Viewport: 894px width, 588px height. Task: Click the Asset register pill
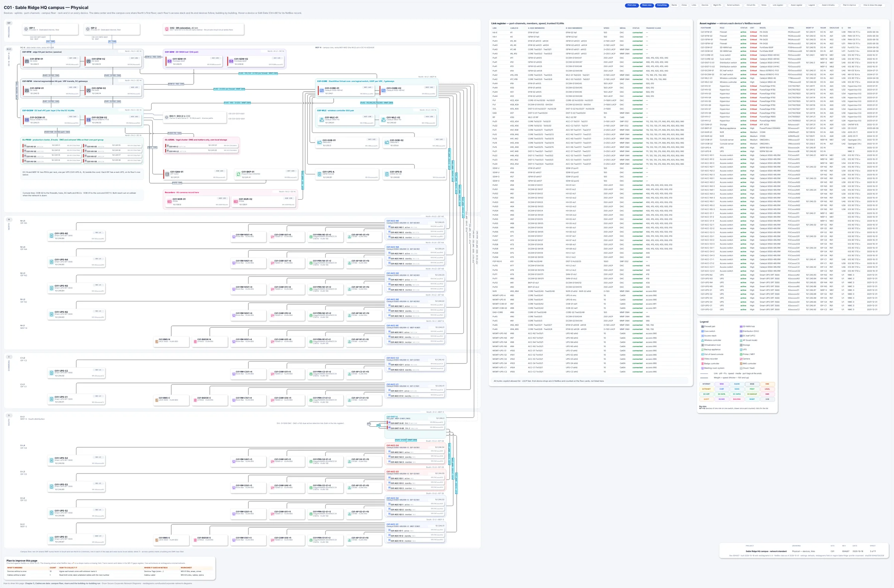[796, 5]
